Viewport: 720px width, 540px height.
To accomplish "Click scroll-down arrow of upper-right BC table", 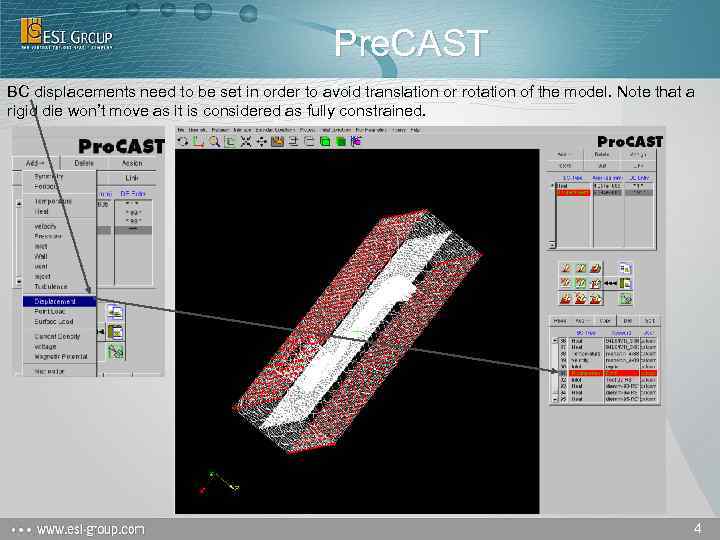I will tap(553, 245).
